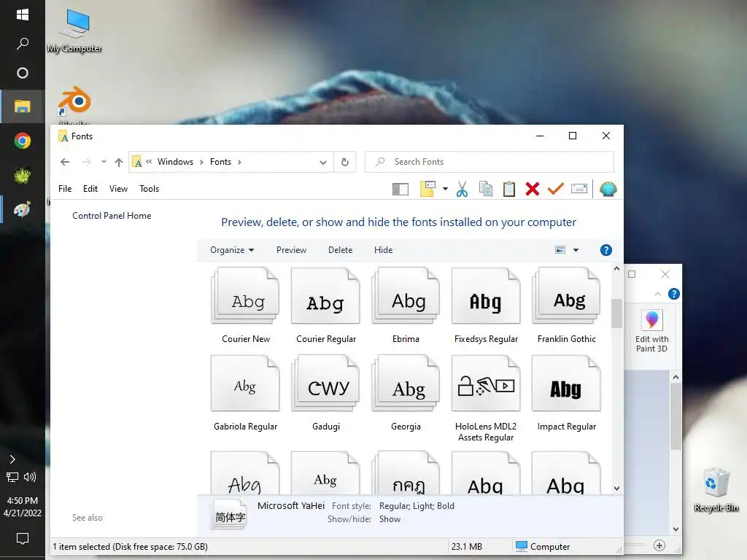Image resolution: width=747 pixels, height=560 pixels.
Task: Open the taskbar search icon
Action: [23, 44]
